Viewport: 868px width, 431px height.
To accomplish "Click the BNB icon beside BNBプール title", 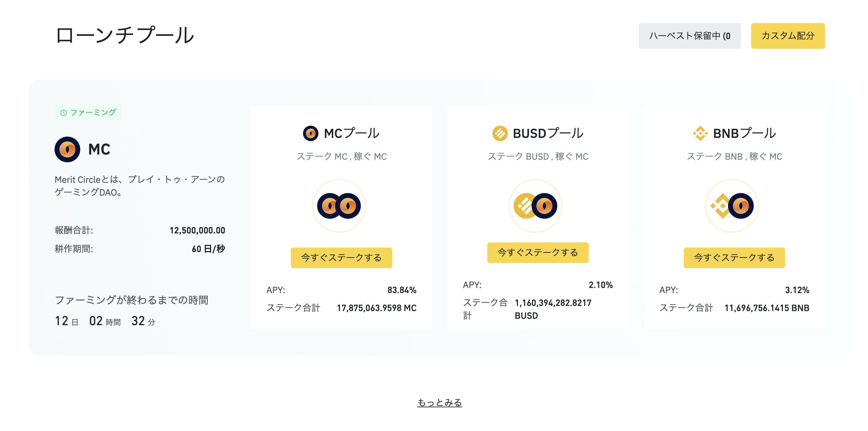I will click(700, 133).
